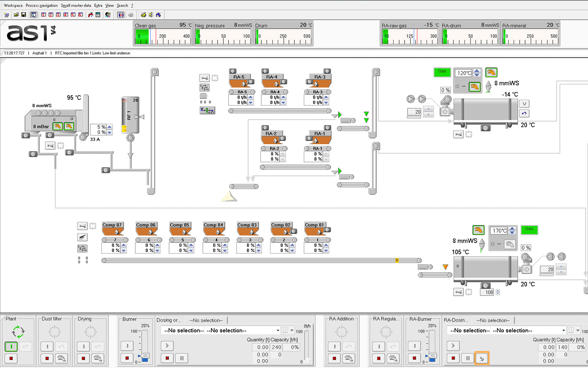The image size is (588, 368).
Task: Stop the Burner
Action: coord(127,358)
